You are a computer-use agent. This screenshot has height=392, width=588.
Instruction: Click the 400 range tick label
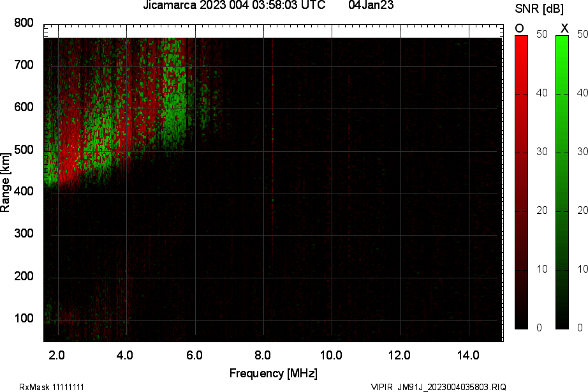[x=24, y=192]
